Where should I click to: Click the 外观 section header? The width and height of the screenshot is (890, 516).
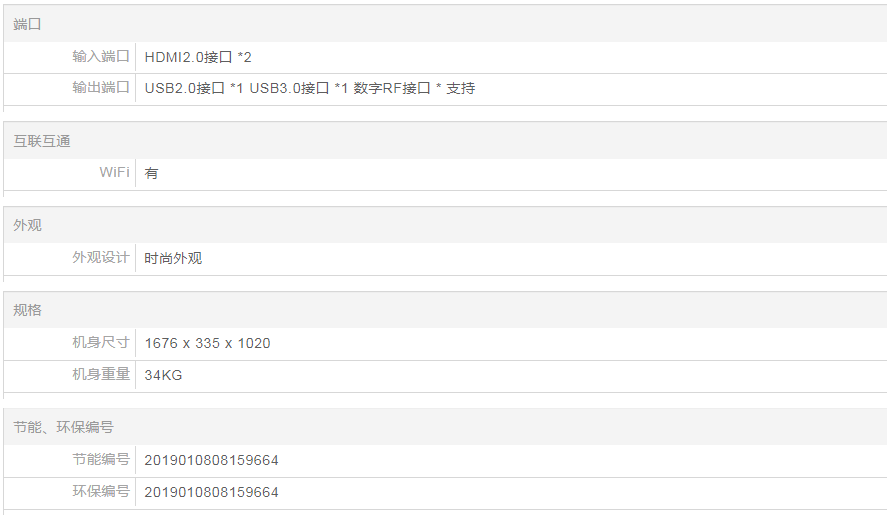pyautogui.click(x=28, y=225)
